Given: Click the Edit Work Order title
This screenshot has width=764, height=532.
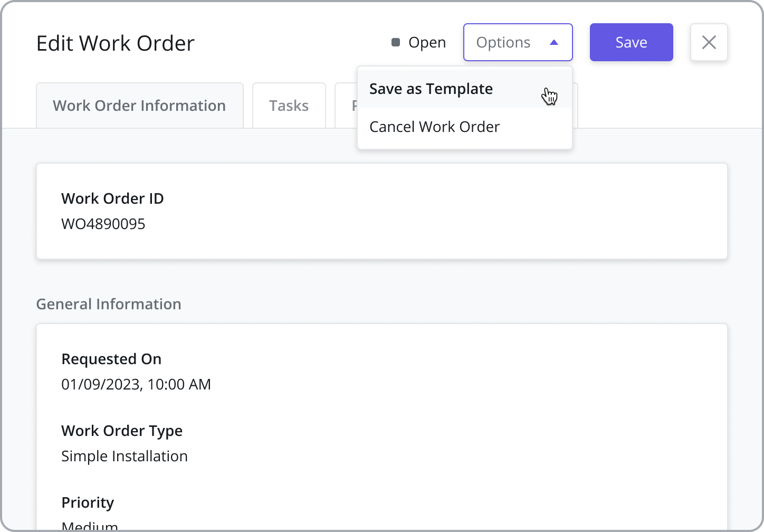Looking at the screenshot, I should (x=115, y=43).
